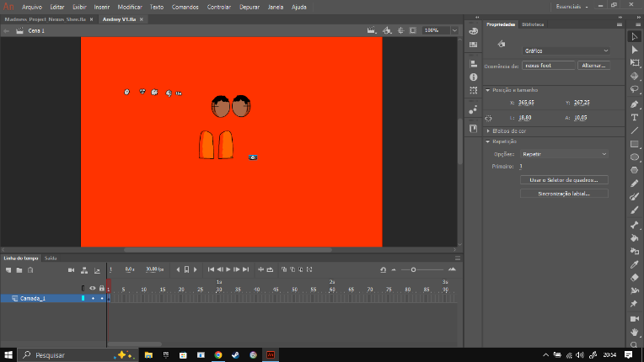Select the Oval tool

point(635,157)
